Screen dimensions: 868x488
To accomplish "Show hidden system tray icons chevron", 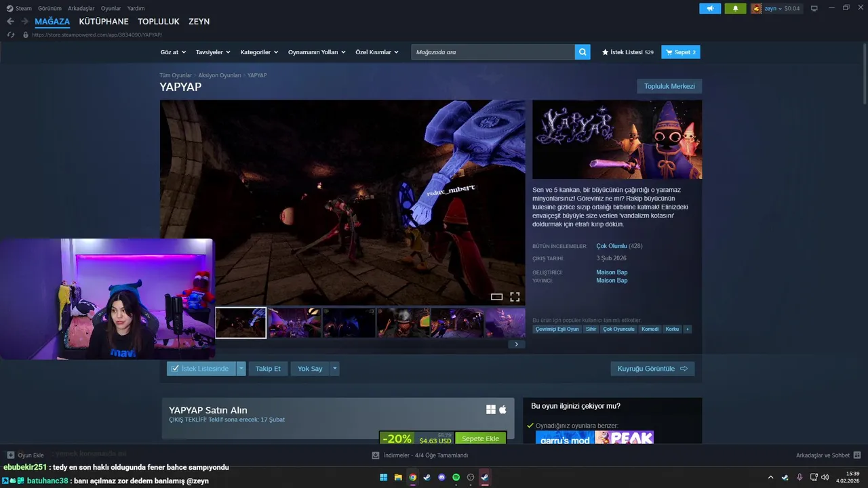I will point(770,477).
